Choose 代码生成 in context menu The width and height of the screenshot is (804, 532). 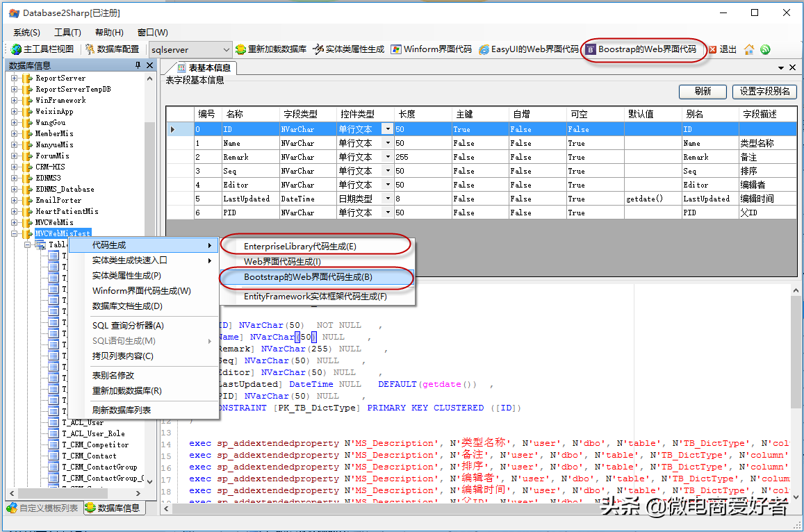coord(144,245)
